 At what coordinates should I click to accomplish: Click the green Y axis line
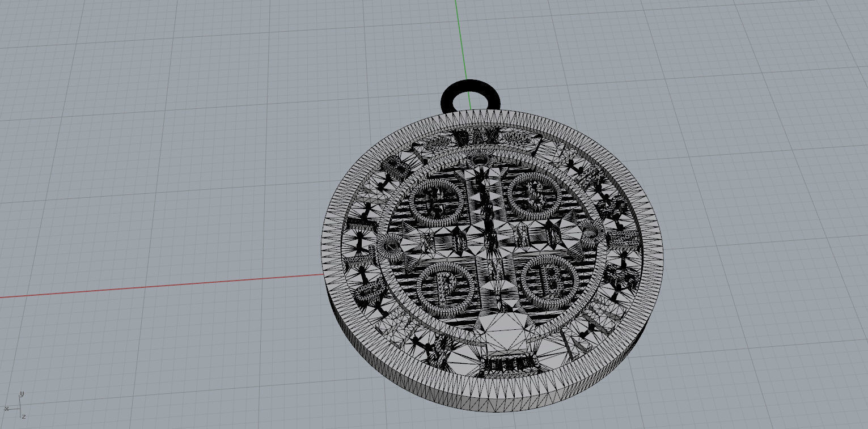[461, 40]
